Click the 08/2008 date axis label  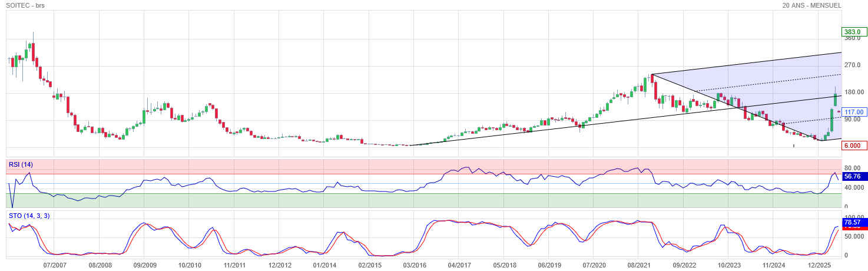(x=99, y=266)
